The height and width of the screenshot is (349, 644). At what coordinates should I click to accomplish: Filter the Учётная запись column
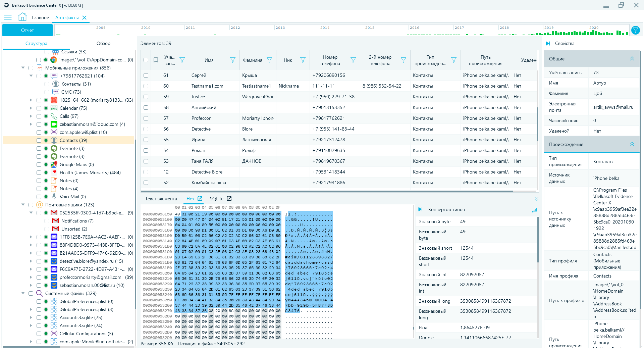tap(182, 60)
